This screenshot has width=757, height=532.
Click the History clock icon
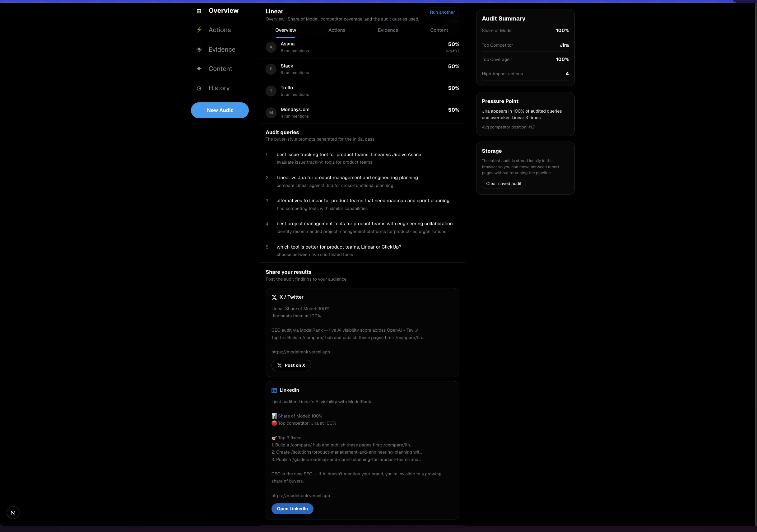pos(199,88)
